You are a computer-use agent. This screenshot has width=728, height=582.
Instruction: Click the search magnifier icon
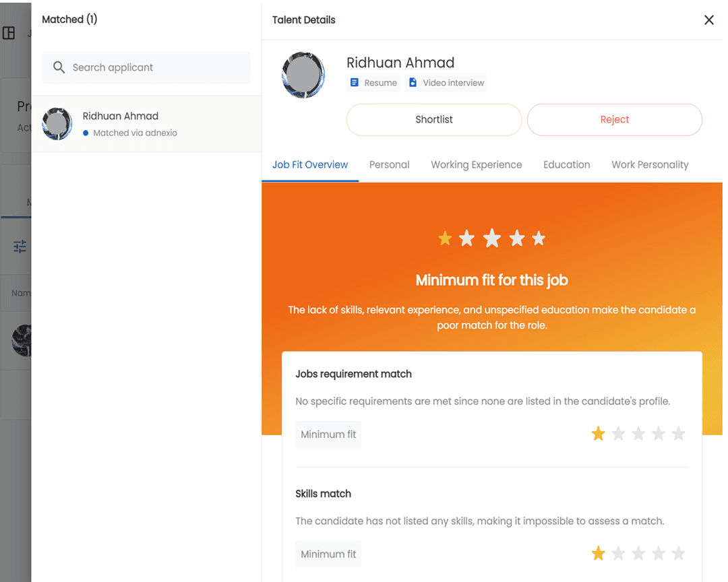[x=59, y=67]
